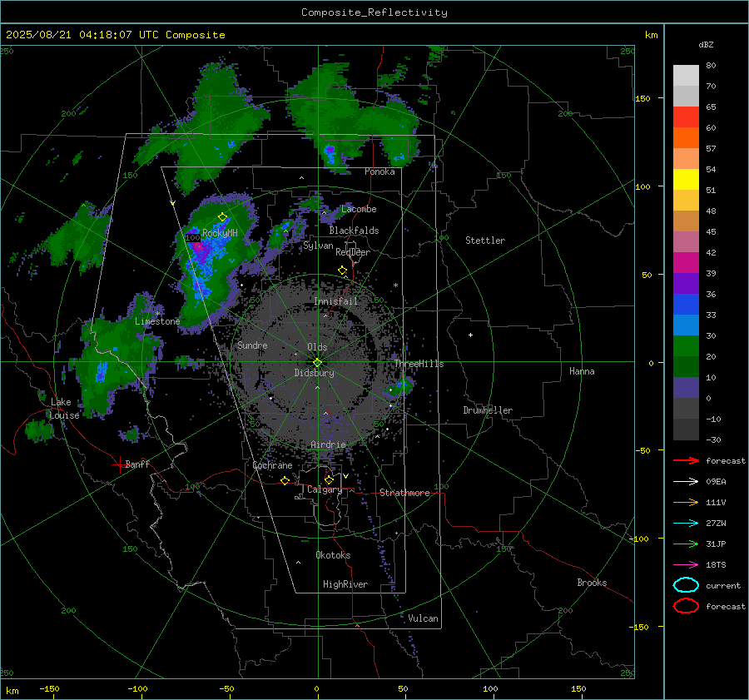Click the yellow radar-center diamond near Didsbury

point(318,363)
